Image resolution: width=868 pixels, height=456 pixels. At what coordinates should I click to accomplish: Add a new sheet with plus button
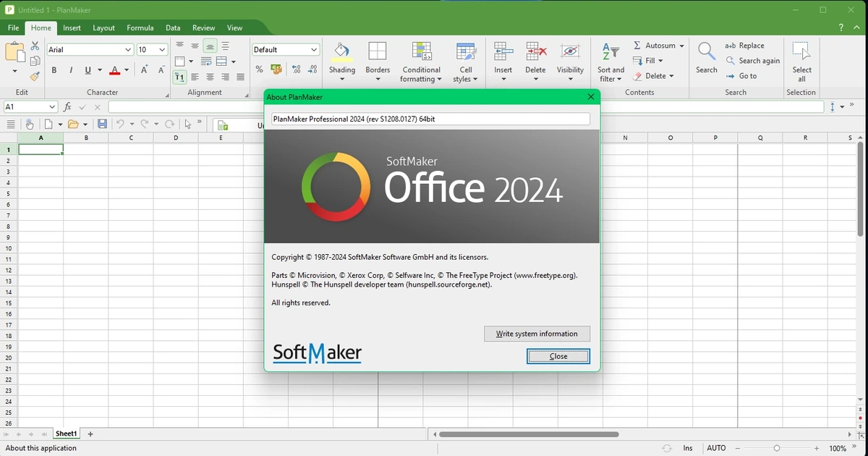90,434
